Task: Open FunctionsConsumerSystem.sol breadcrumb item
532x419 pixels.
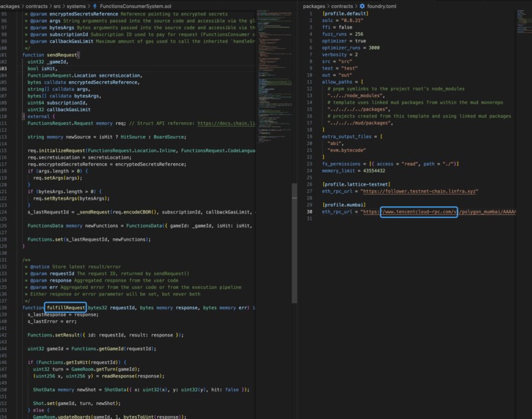Action: pos(135,6)
